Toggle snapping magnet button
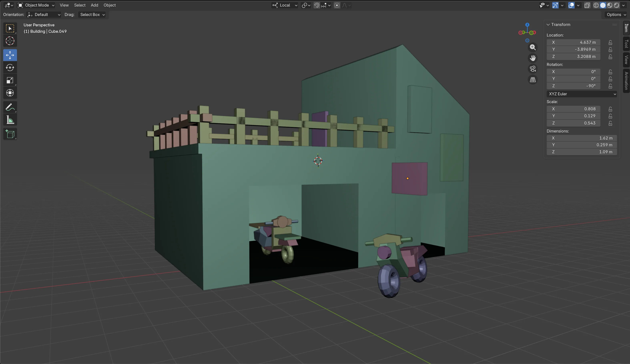Viewport: 630px width, 364px height. pos(316,5)
